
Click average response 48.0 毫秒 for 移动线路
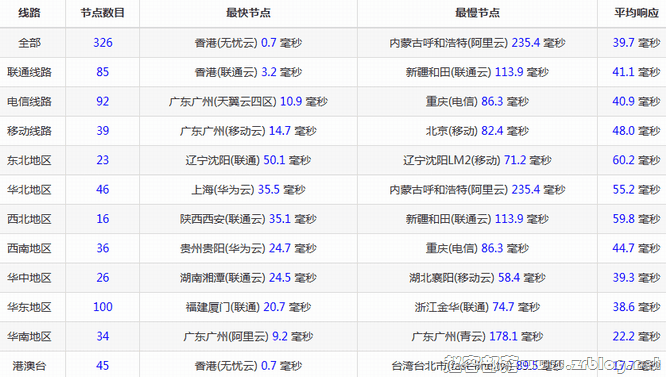[636, 131]
